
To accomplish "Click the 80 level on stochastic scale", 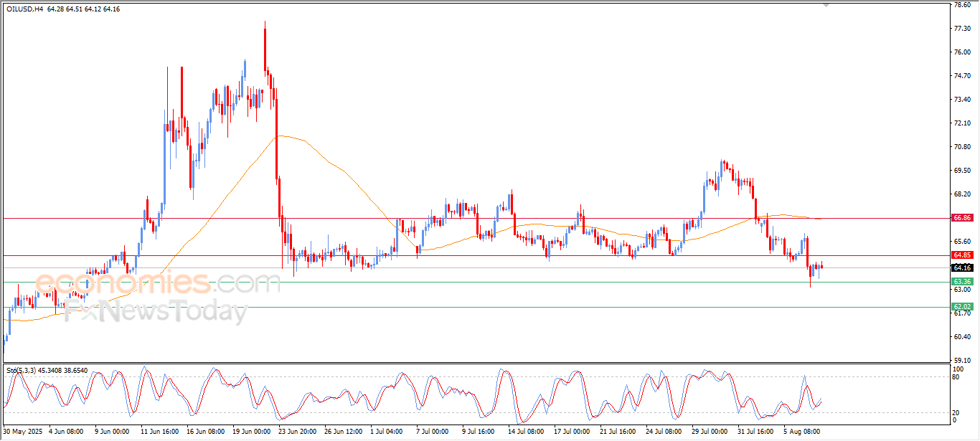I will coord(957,376).
